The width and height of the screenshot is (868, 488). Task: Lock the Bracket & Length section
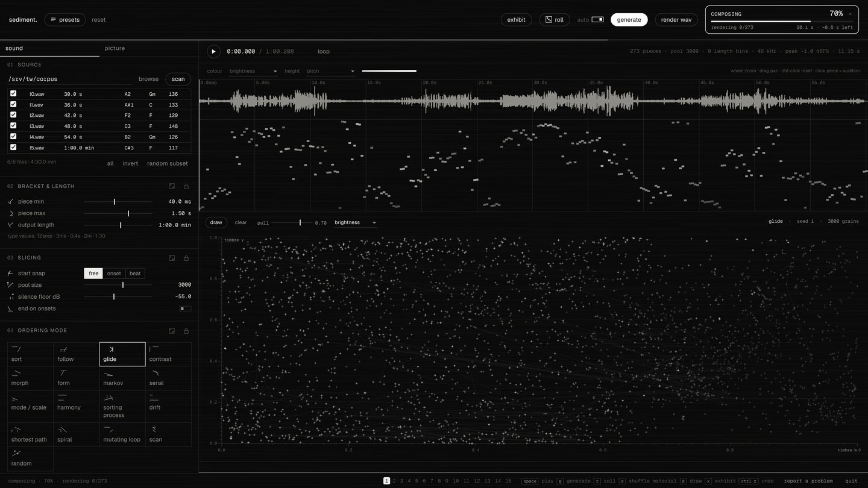186,186
